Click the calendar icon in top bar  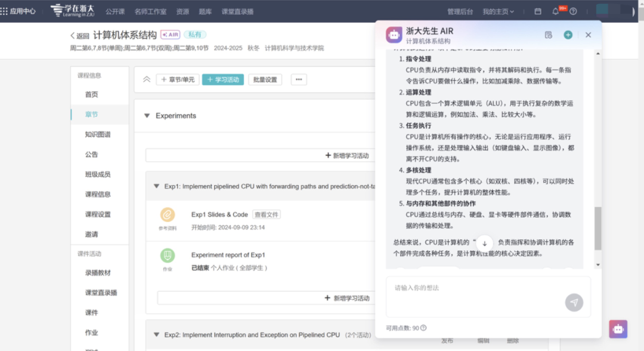click(538, 11)
